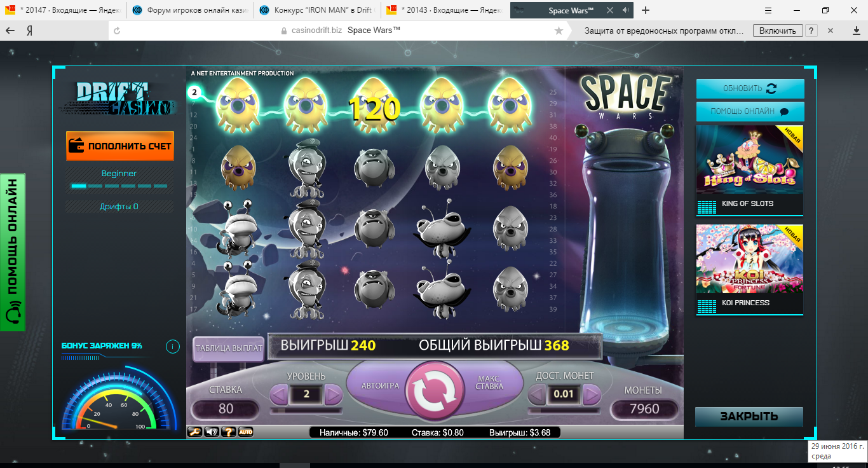Switch to Форум игроков онлайн казино tab
This screenshot has height=468, width=868.
[189, 10]
